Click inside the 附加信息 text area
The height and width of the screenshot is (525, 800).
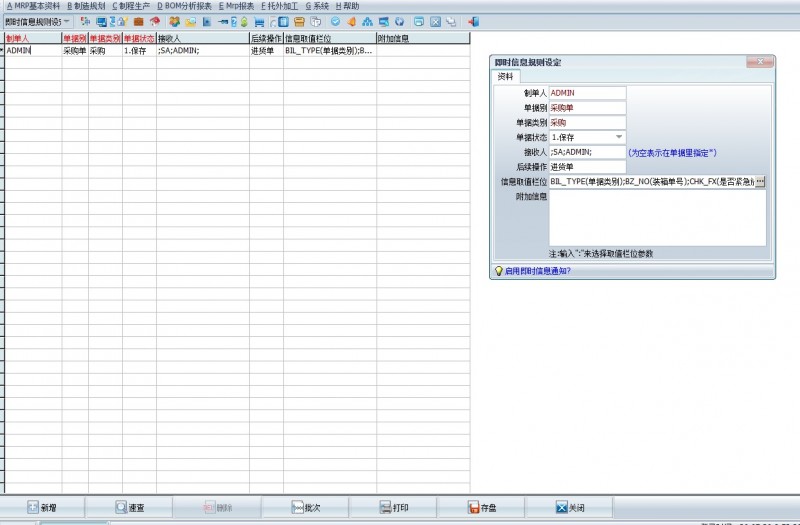tap(657, 218)
